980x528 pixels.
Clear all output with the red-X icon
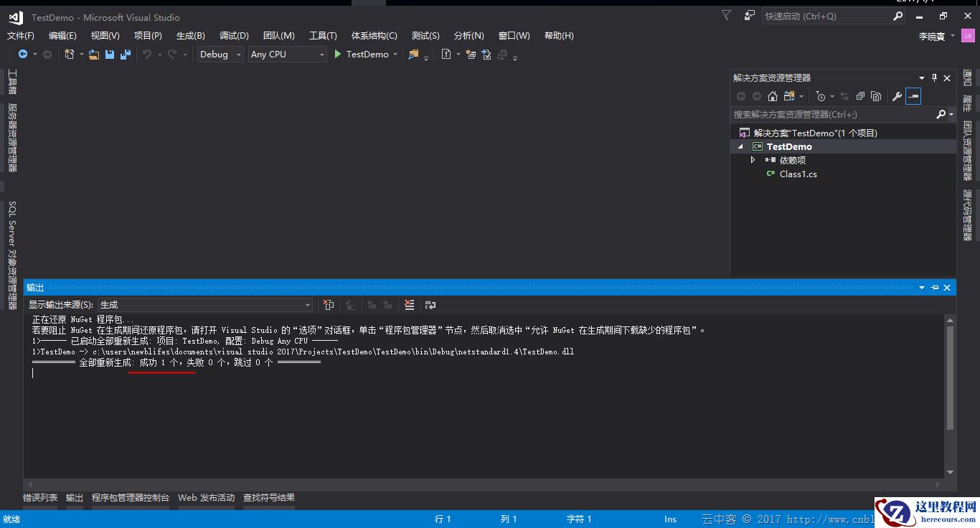[409, 305]
